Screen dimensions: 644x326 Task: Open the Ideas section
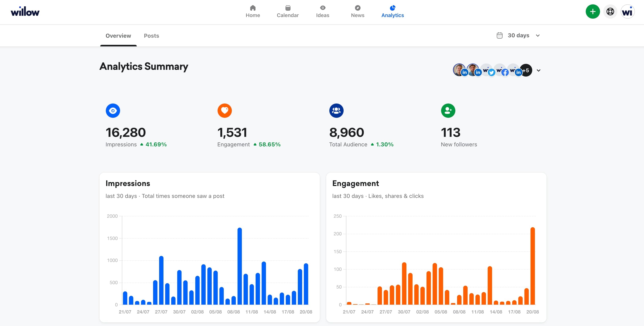click(x=323, y=12)
